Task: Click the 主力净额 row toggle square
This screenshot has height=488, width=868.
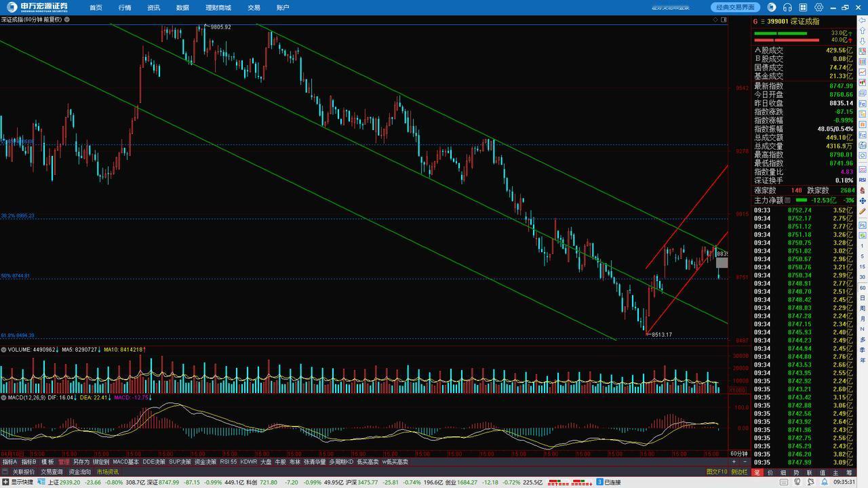Action: (787, 201)
